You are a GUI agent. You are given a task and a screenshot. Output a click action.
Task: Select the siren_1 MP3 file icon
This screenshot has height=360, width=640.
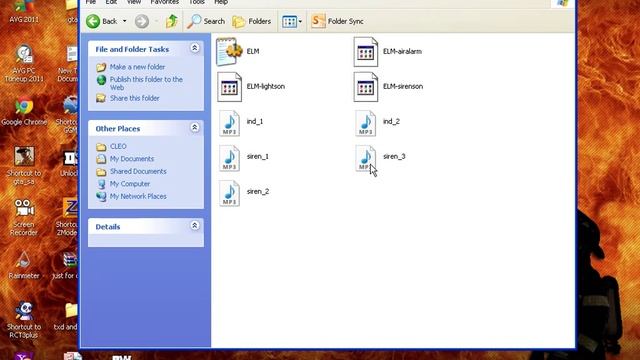[x=229, y=158]
